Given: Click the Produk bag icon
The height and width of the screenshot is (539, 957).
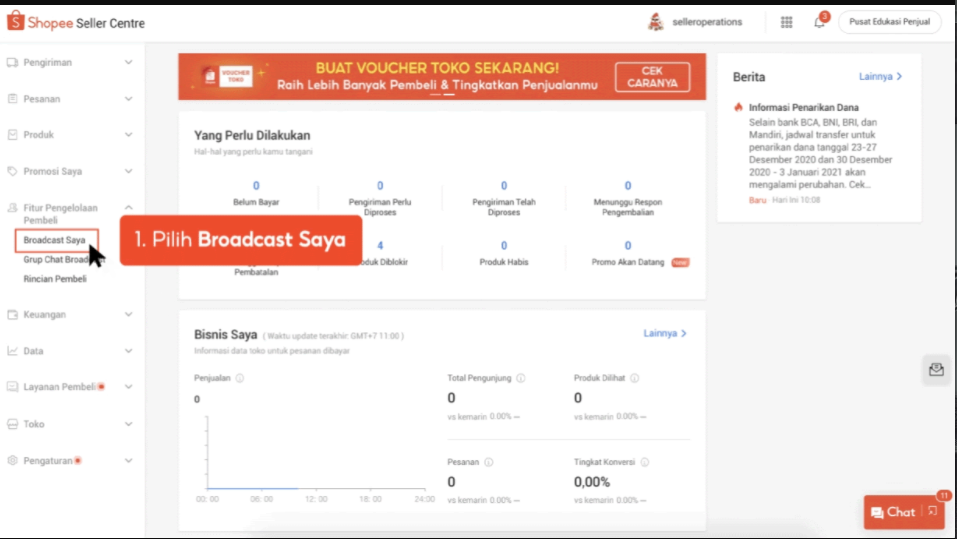Looking at the screenshot, I should 12,134.
